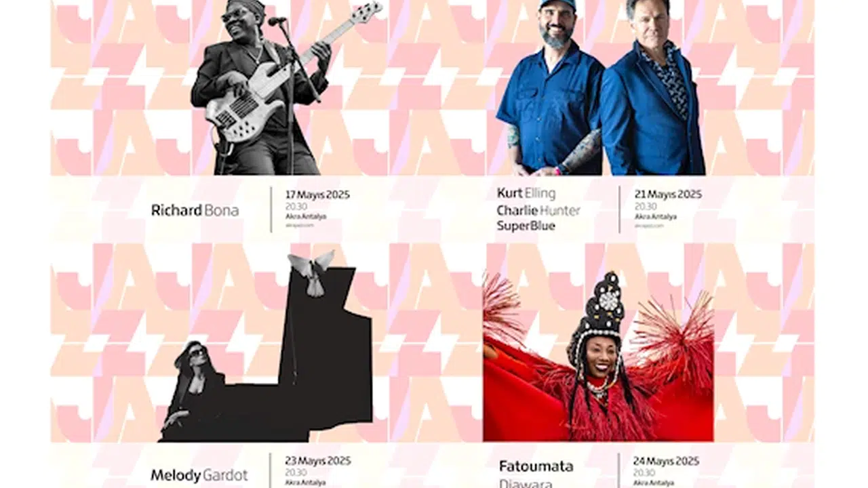Select the Charlie Hunter name text
The width and height of the screenshot is (868, 488).
(x=538, y=210)
